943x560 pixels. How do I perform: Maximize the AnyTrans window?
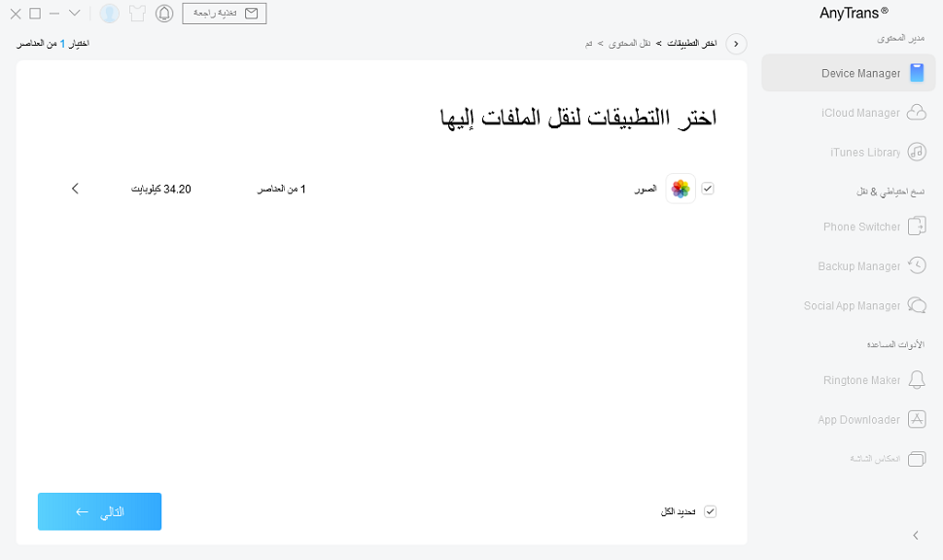[35, 13]
